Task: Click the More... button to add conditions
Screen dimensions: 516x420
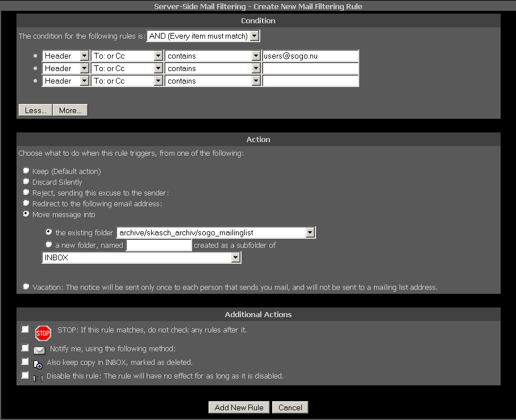Action: [x=70, y=110]
